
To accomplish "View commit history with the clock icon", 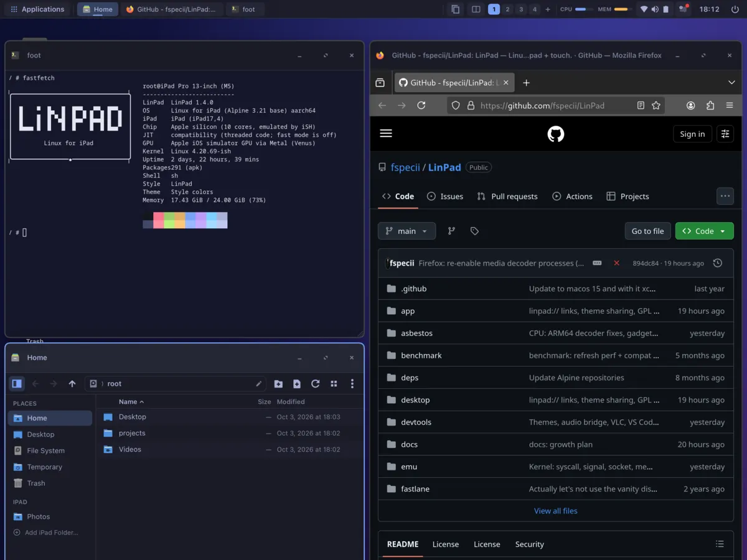I will [718, 263].
